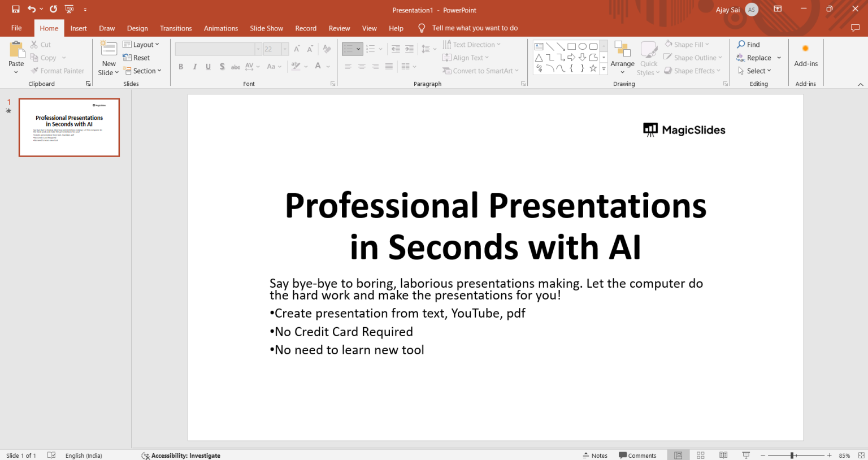The height and width of the screenshot is (460, 868).
Task: Save the presentation with the save icon
Action: 16,9
